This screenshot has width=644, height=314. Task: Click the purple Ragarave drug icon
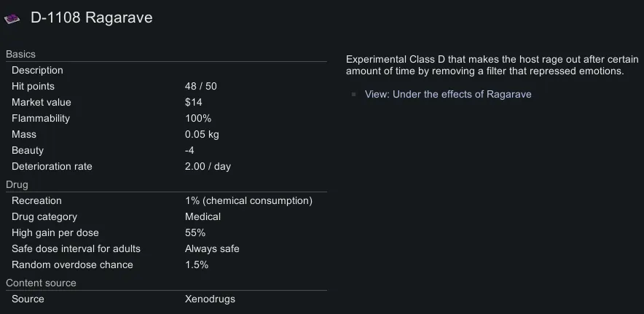pos(13,18)
